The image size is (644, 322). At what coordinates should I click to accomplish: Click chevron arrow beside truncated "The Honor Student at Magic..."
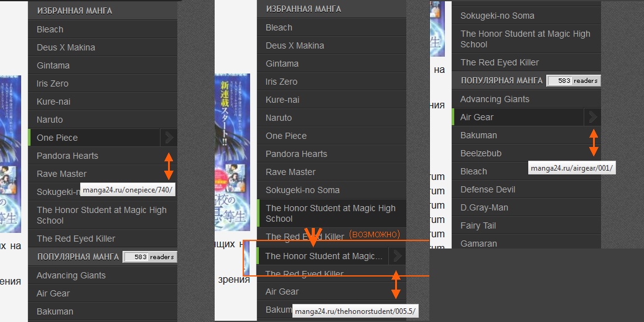(x=397, y=256)
